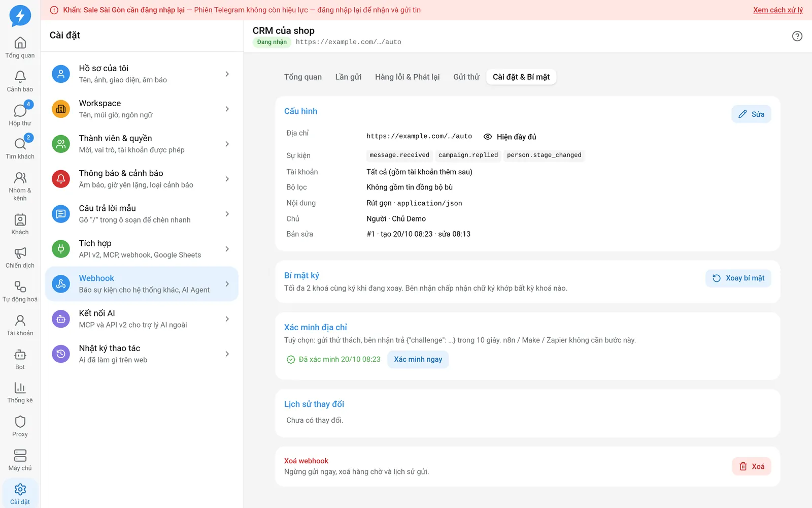Screen dimensions: 812x508
Task: Open Tài khoản sidebar icon
Action: pos(20,325)
